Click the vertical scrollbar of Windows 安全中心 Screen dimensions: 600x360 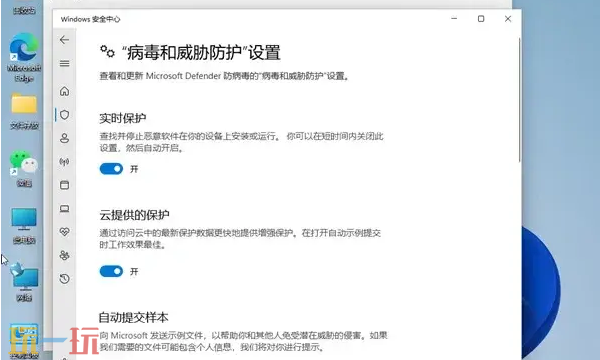[519, 99]
